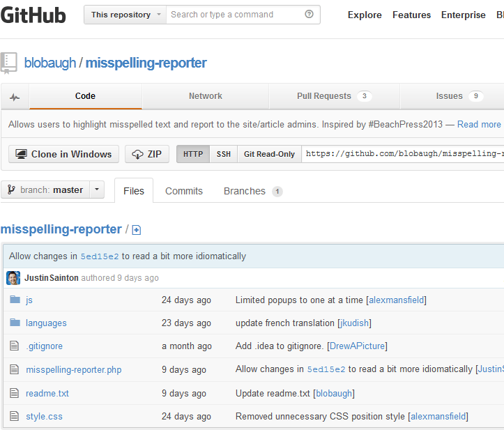The width and height of the screenshot is (504, 439).
Task: Click the languages folder icon
Action: click(x=15, y=323)
